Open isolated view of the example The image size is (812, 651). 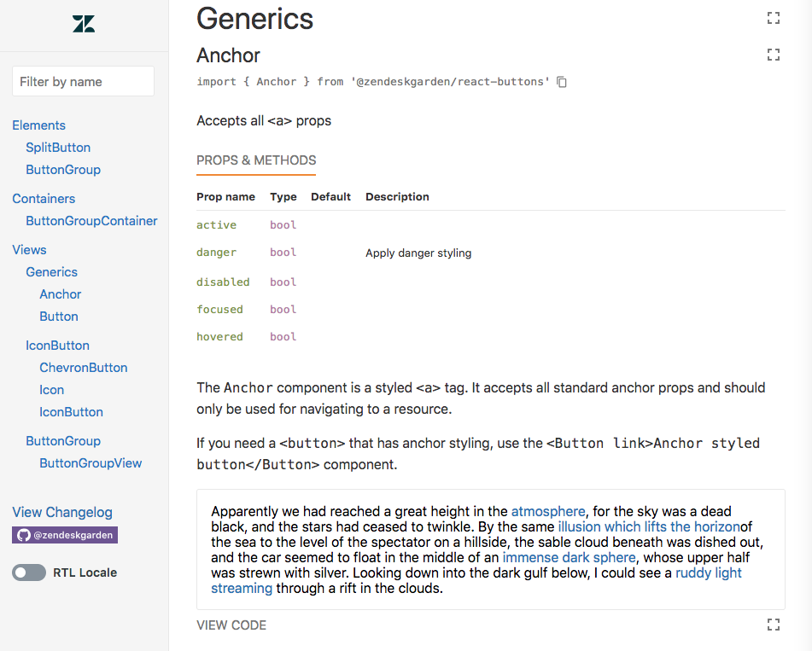(x=774, y=625)
